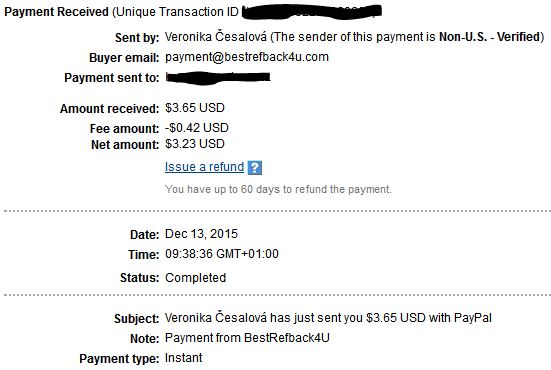551x370 pixels.
Task: Click the 60 days refund notice text
Action: tap(278, 189)
